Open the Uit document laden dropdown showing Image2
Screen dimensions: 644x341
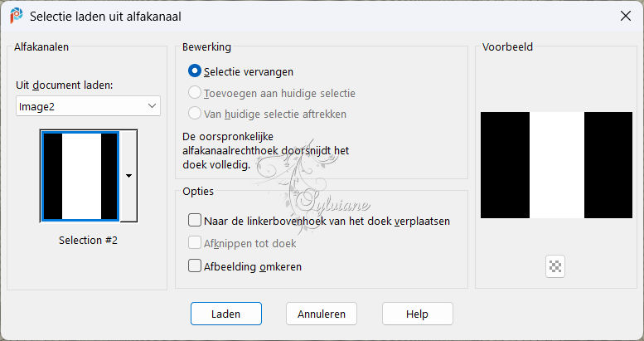pyautogui.click(x=88, y=106)
